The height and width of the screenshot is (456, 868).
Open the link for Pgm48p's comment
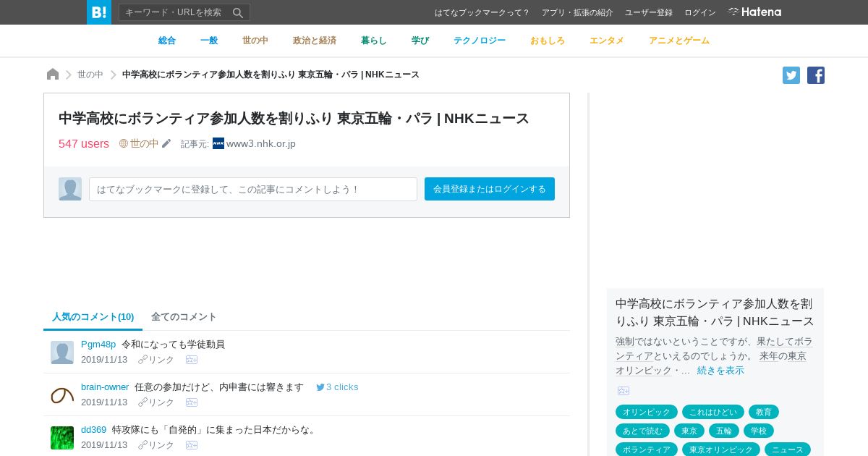[156, 360]
